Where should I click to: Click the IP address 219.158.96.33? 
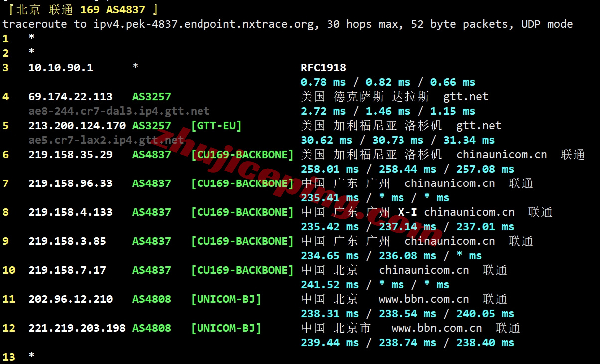(x=70, y=183)
